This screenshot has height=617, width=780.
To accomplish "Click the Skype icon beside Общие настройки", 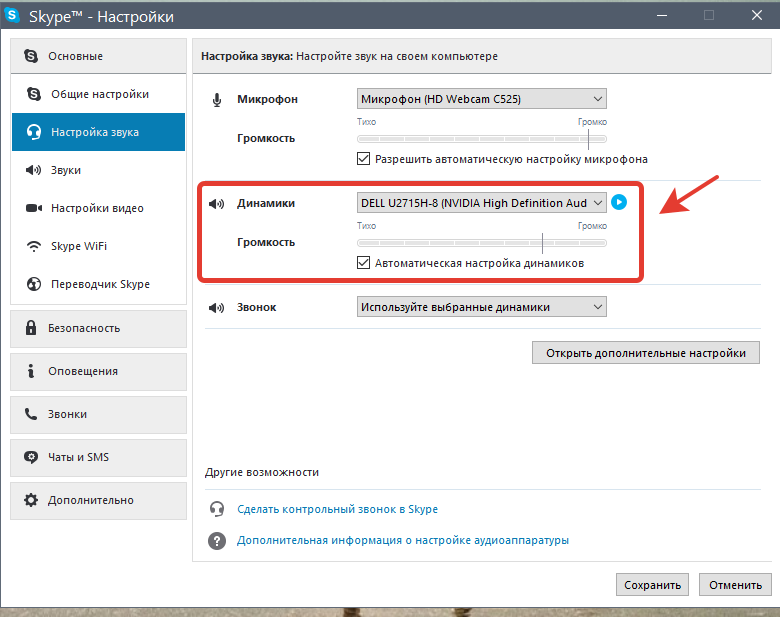I will click(34, 94).
